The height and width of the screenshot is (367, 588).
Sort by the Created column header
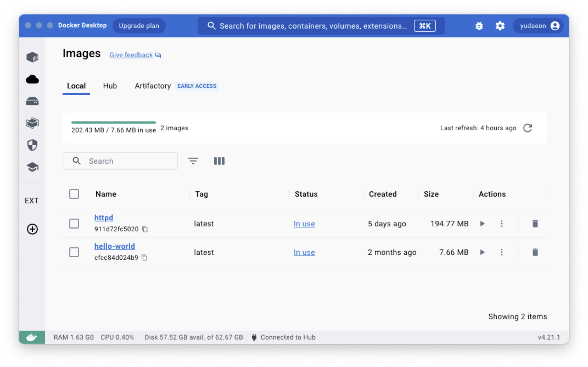click(x=383, y=194)
